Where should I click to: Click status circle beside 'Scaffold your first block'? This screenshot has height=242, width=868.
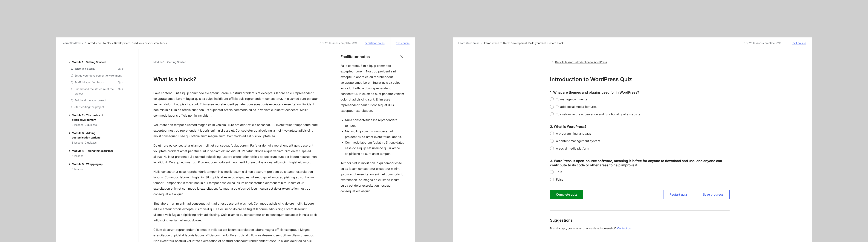click(72, 83)
